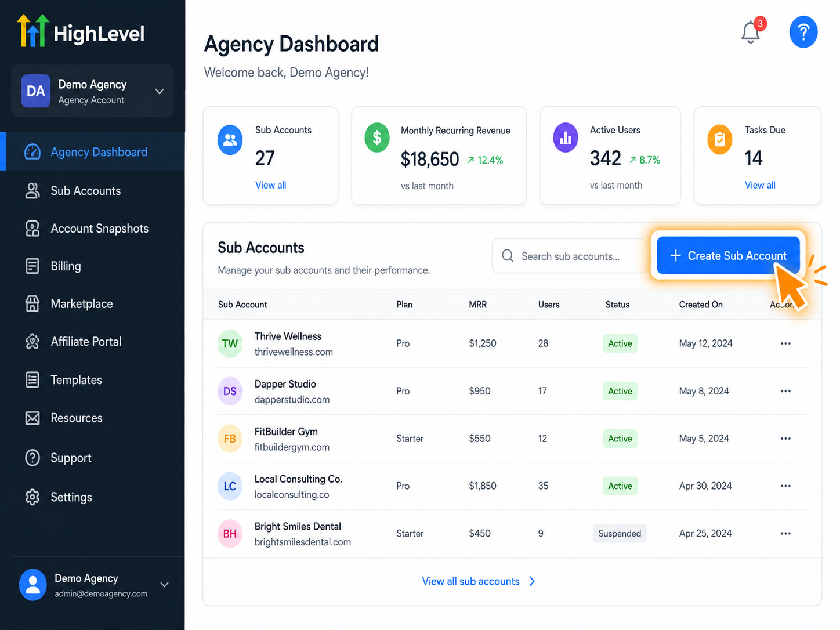Click the Support question icon in sidebar
This screenshot has height=630, width=840.
(x=32, y=458)
